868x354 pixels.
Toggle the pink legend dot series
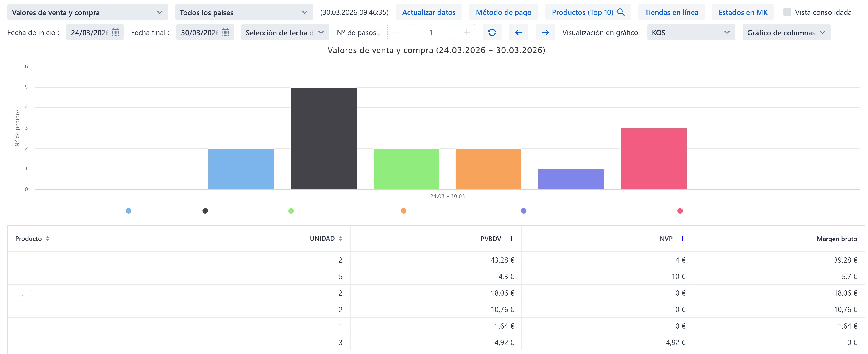(680, 211)
